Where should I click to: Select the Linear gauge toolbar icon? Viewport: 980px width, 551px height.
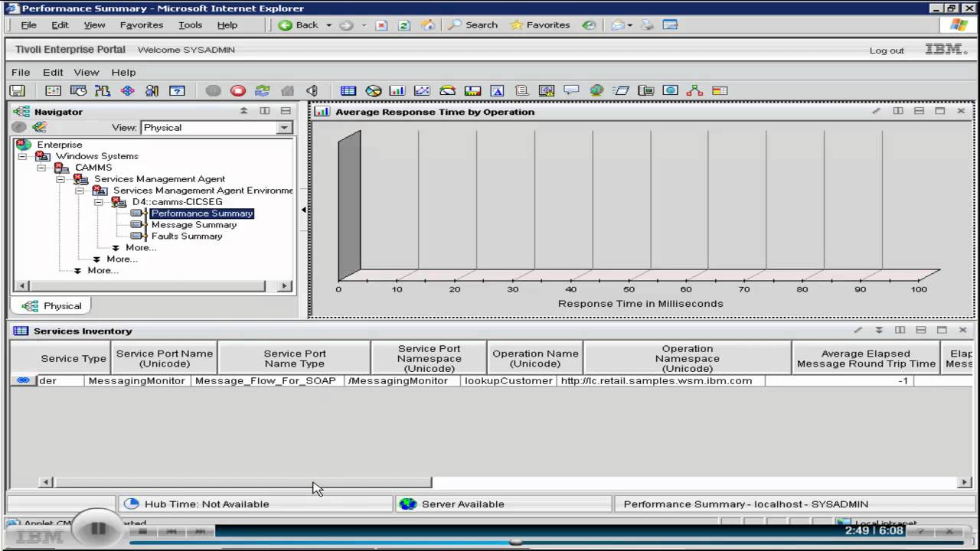point(472,90)
